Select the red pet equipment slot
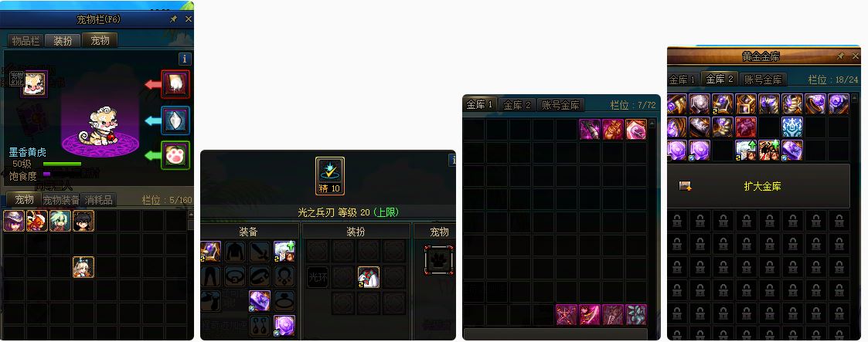The width and height of the screenshot is (868, 342). [175, 84]
